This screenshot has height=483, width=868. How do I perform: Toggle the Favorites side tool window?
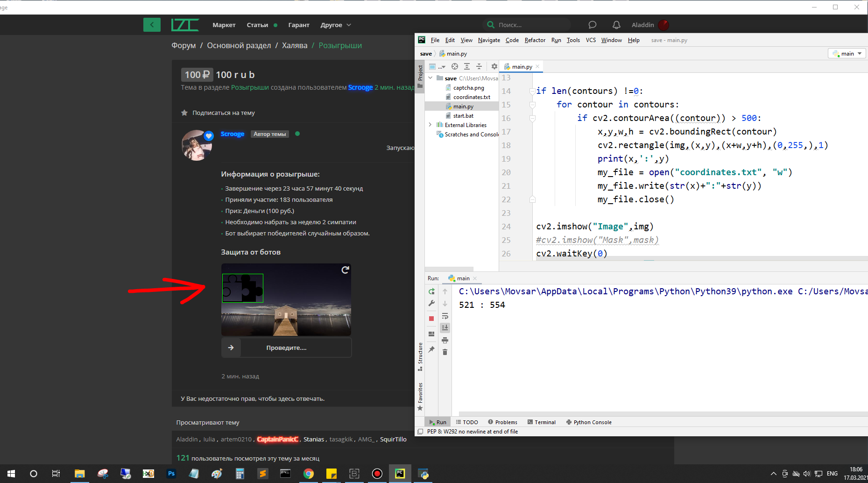coord(420,397)
